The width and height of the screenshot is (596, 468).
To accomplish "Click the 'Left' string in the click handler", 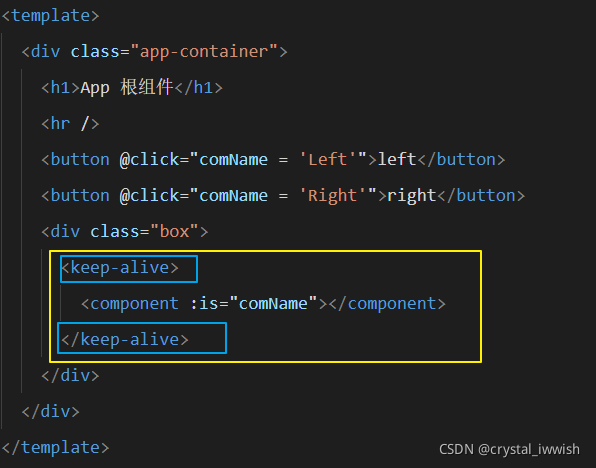I will click(x=328, y=159).
